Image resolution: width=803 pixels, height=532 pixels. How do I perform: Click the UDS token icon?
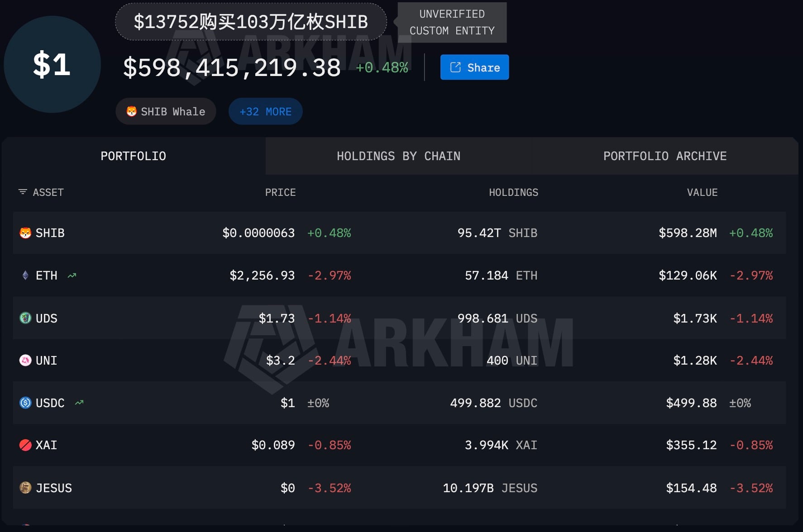(x=25, y=318)
